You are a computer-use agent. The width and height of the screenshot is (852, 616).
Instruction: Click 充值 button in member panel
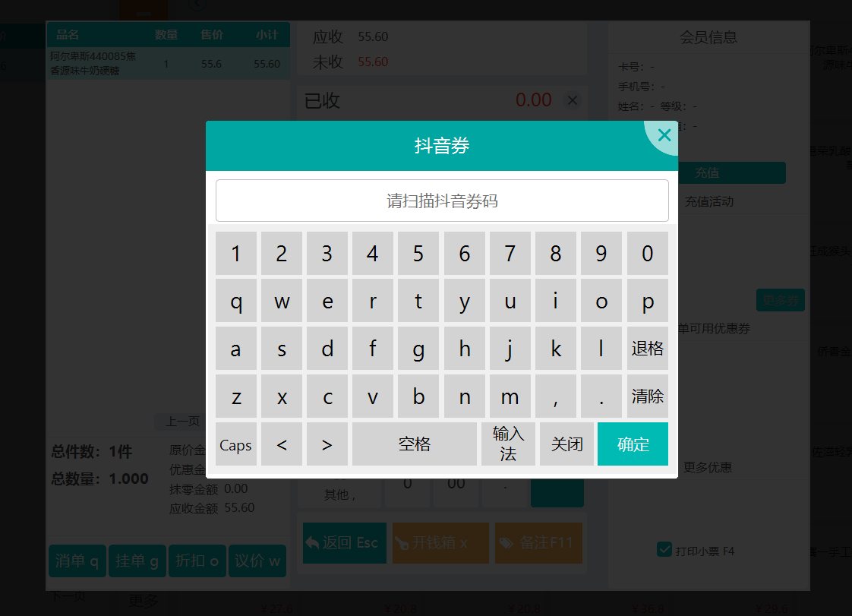click(731, 173)
